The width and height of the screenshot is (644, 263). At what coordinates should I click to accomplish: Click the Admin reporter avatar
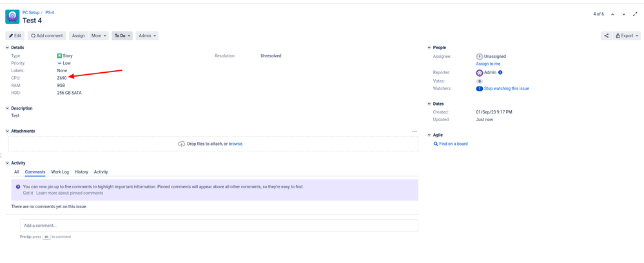(x=480, y=73)
